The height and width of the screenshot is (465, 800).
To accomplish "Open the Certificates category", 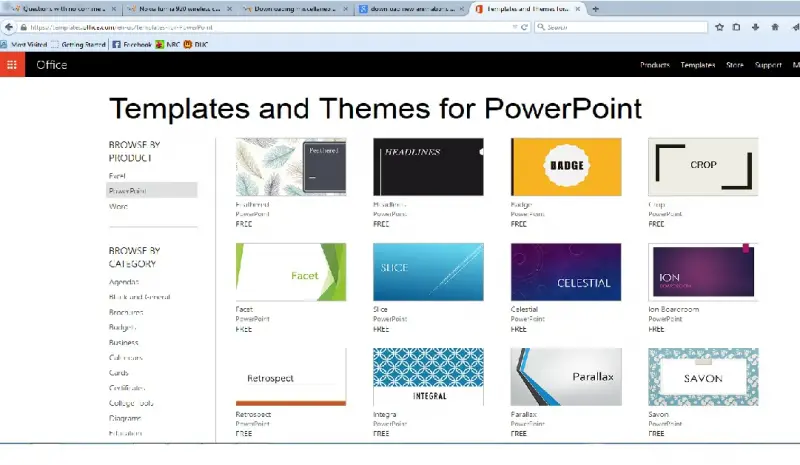I will point(127,387).
